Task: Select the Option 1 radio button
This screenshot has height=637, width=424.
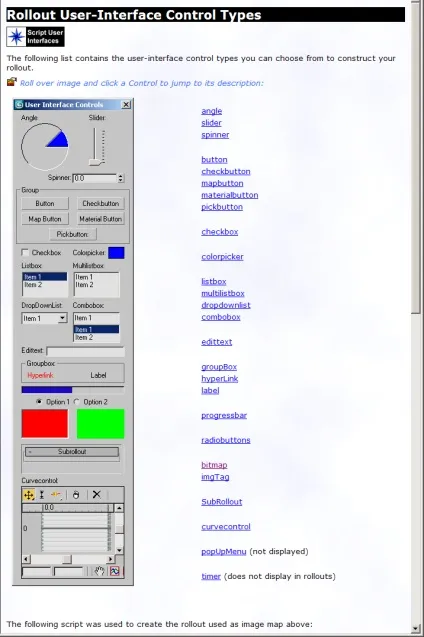Action: 39,402
